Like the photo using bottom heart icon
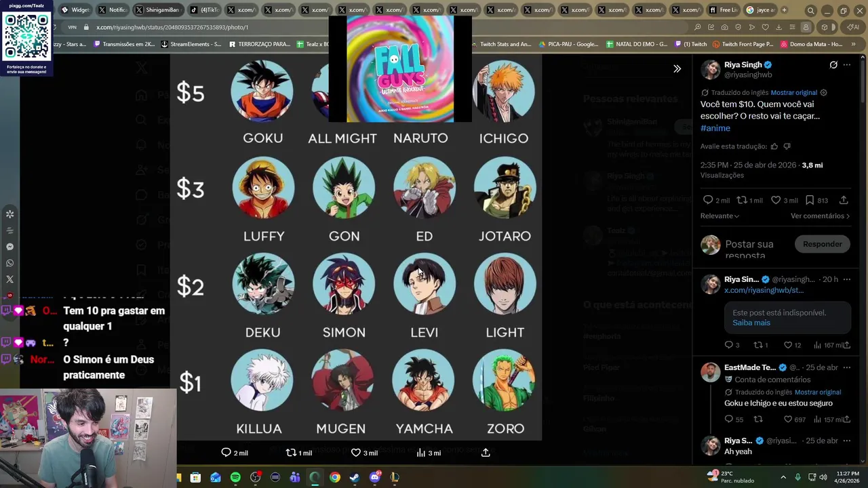868x488 pixels. [355, 453]
